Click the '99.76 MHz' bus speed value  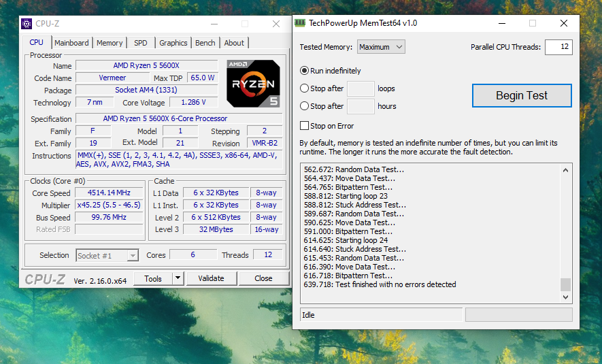coord(109,217)
